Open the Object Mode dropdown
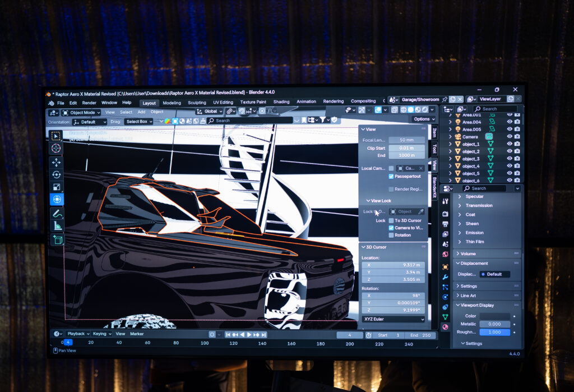 point(82,112)
